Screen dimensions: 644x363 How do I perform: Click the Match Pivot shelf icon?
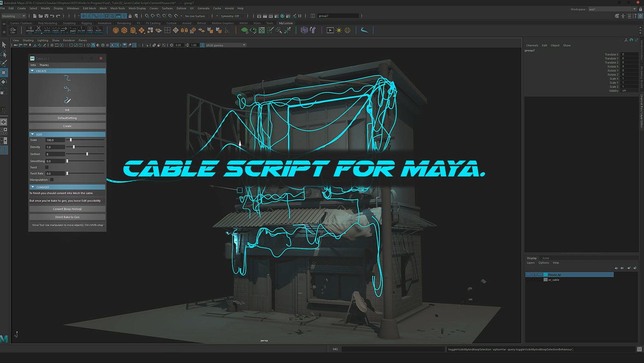click(73, 31)
